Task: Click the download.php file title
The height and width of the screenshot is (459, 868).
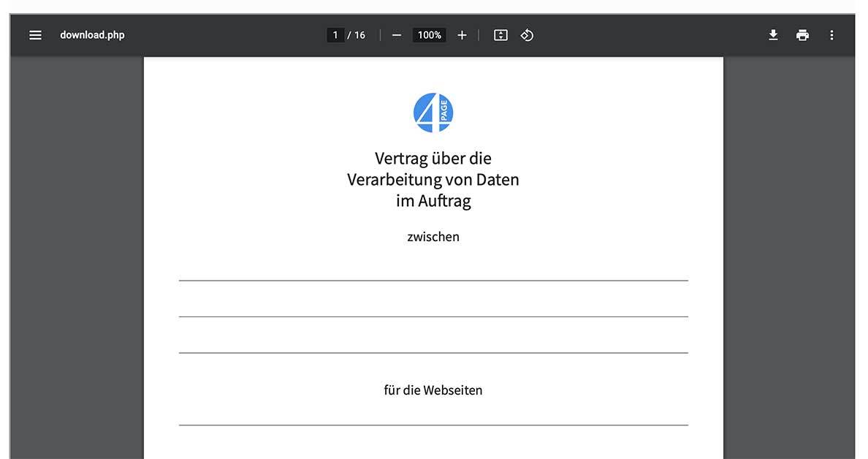Action: (x=93, y=35)
